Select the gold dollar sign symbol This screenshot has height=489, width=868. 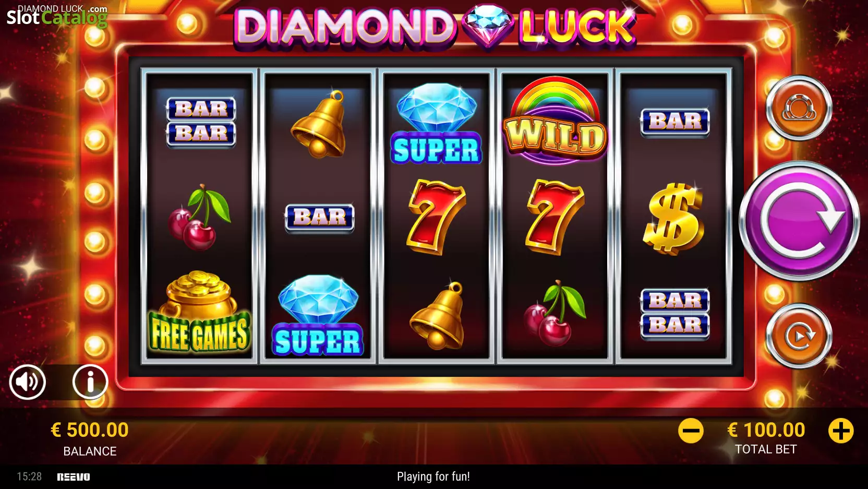[674, 218]
